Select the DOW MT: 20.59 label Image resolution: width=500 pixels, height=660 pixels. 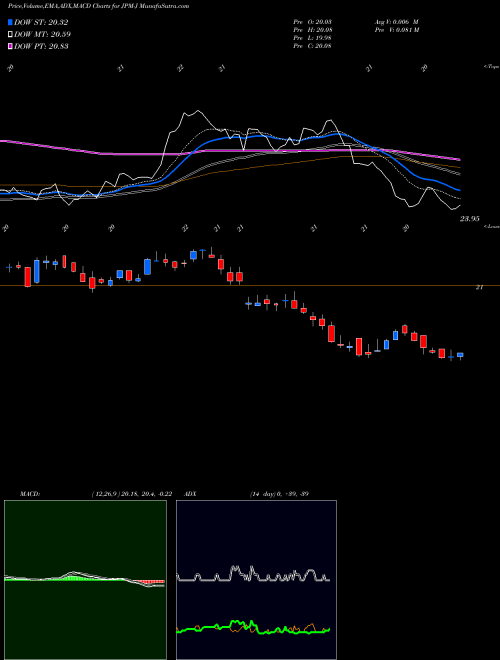[43, 35]
